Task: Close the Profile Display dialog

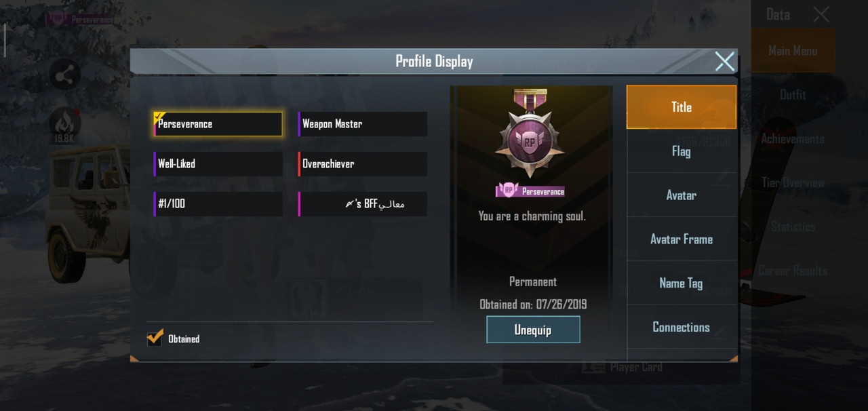Action: tap(724, 62)
